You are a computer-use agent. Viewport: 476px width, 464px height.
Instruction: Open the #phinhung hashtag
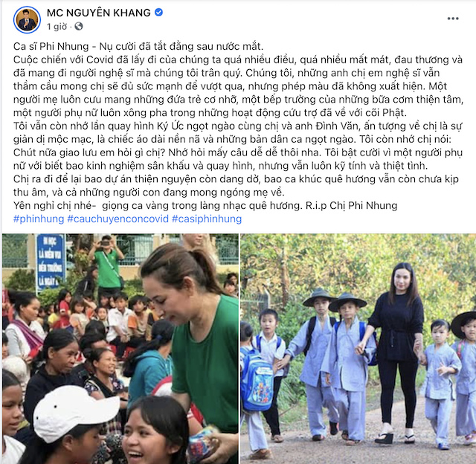click(39, 219)
